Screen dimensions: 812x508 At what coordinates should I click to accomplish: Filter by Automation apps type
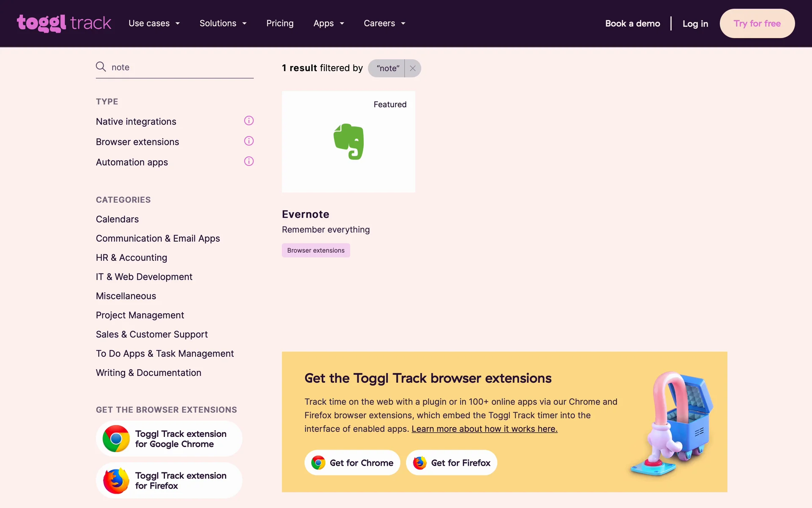(x=132, y=162)
